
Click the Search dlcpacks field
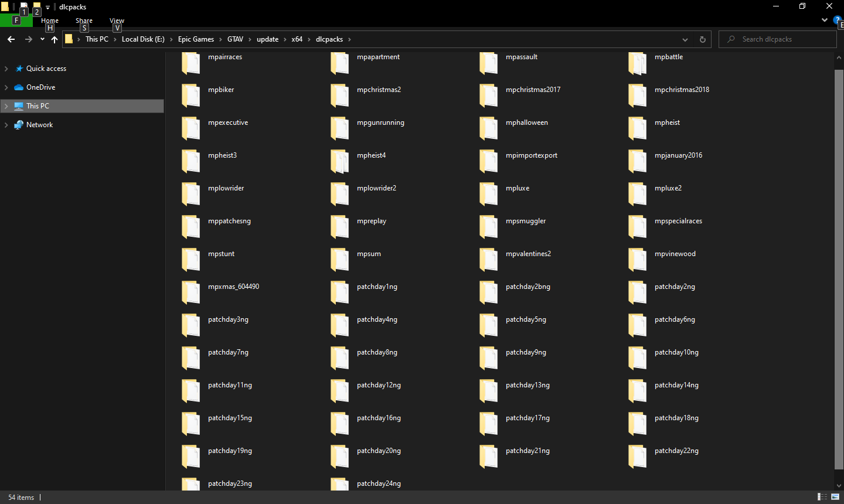click(778, 39)
